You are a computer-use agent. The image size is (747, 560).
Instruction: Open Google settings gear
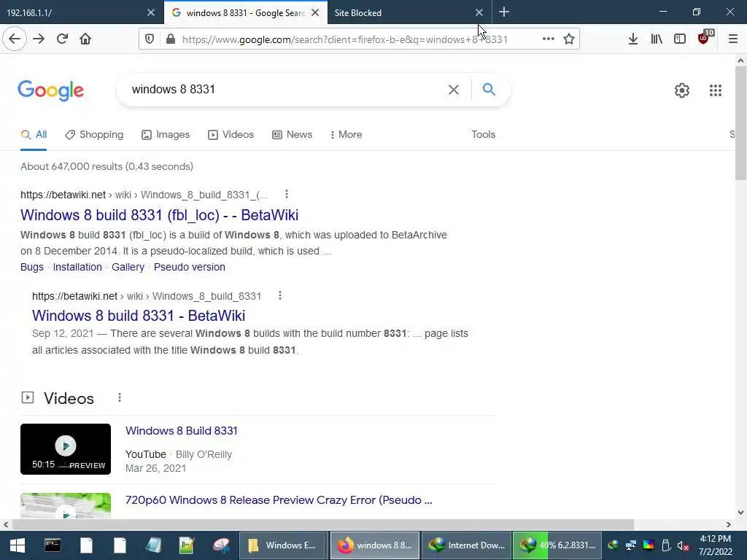pos(682,90)
